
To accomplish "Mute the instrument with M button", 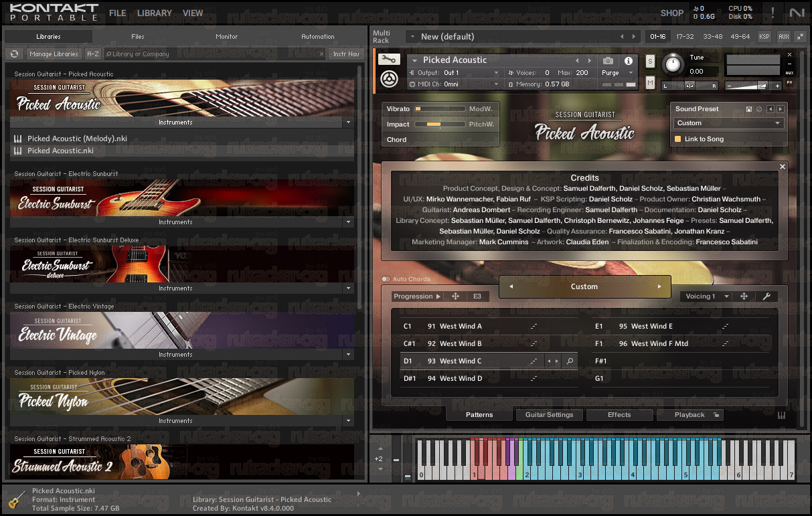I will coord(650,82).
